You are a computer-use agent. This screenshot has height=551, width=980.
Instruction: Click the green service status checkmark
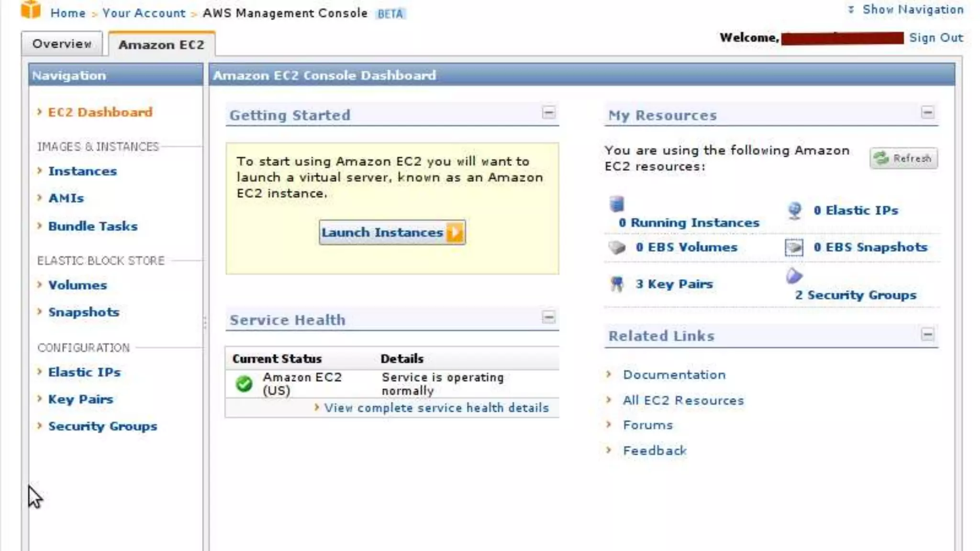point(244,384)
